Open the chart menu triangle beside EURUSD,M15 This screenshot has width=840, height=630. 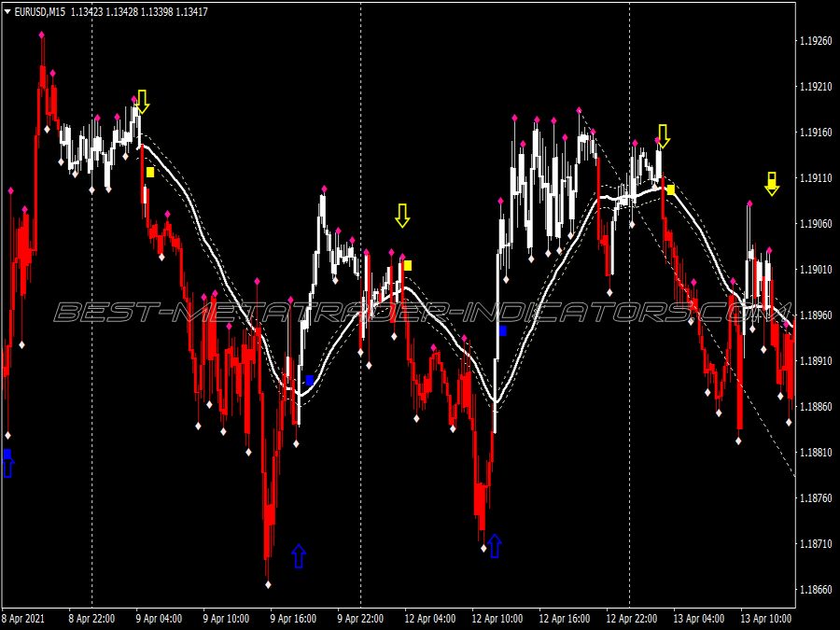pos(7,12)
